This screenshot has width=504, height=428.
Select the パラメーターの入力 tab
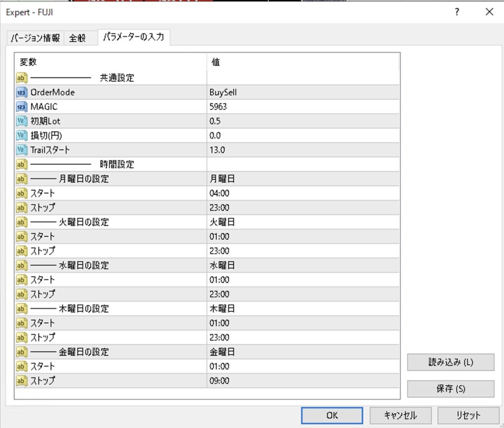tap(135, 37)
